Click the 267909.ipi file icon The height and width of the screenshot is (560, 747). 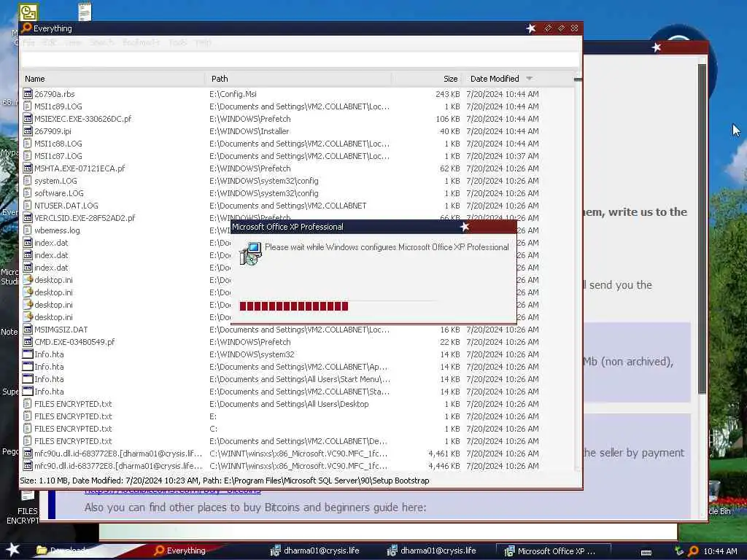coord(28,131)
